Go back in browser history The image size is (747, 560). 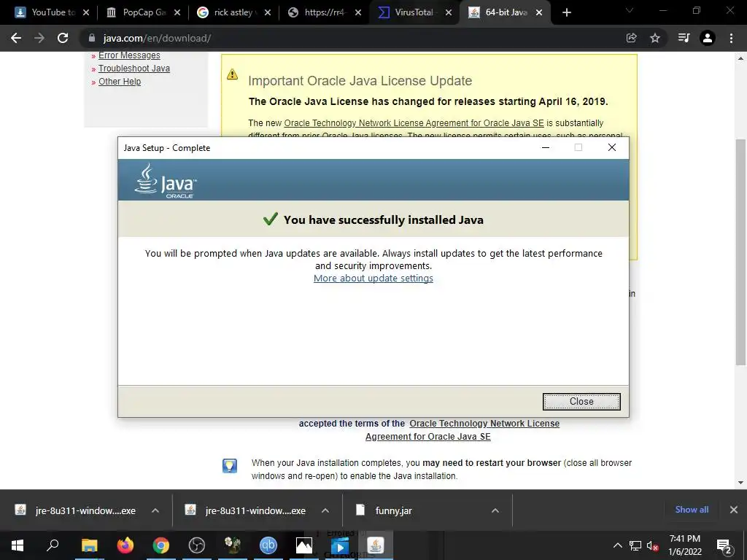tap(16, 38)
